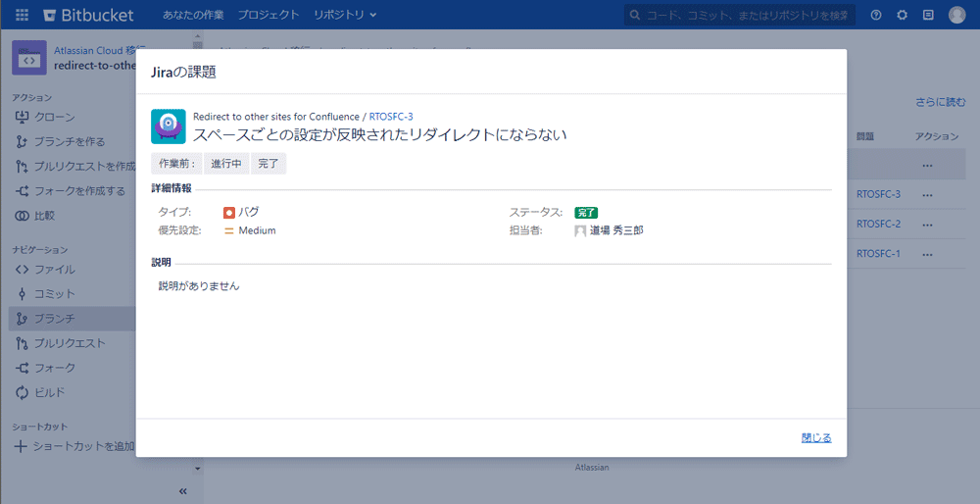Select 比較 in the sidebar
This screenshot has width=980, height=504.
(x=44, y=216)
